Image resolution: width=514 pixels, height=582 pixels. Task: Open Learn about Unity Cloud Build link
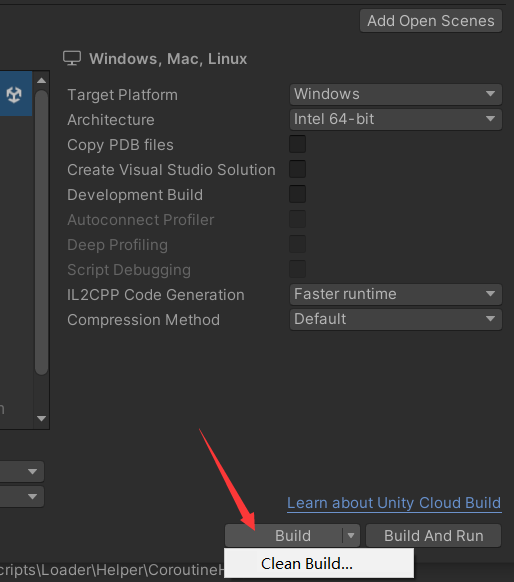point(394,503)
